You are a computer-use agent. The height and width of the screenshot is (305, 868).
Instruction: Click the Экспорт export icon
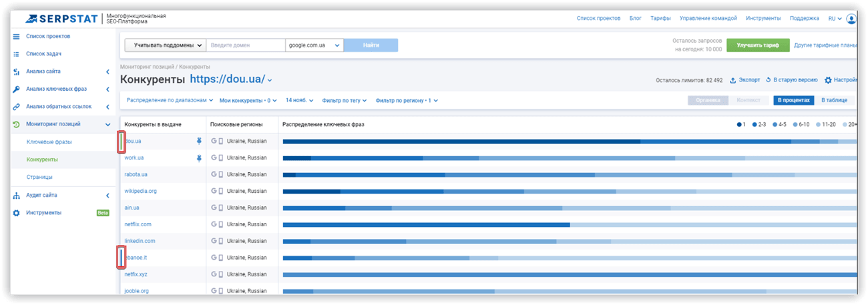pos(732,80)
